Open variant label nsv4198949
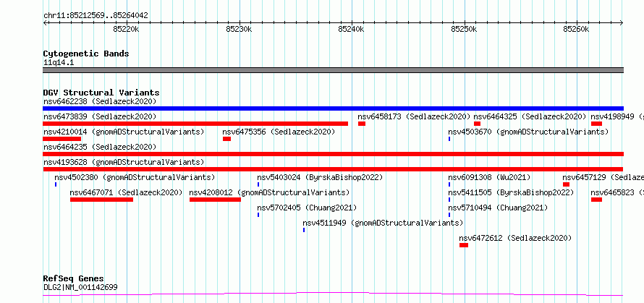Screen dimensions: 644x303 pos(617,116)
